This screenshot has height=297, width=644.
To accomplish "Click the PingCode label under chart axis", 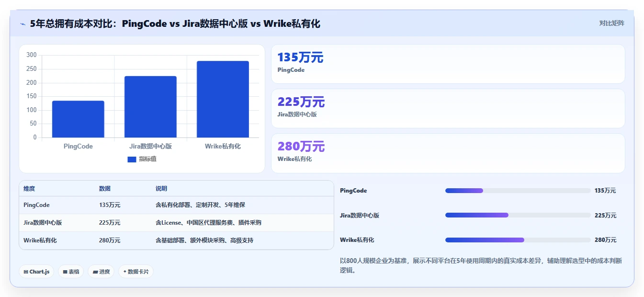I will coord(78,146).
